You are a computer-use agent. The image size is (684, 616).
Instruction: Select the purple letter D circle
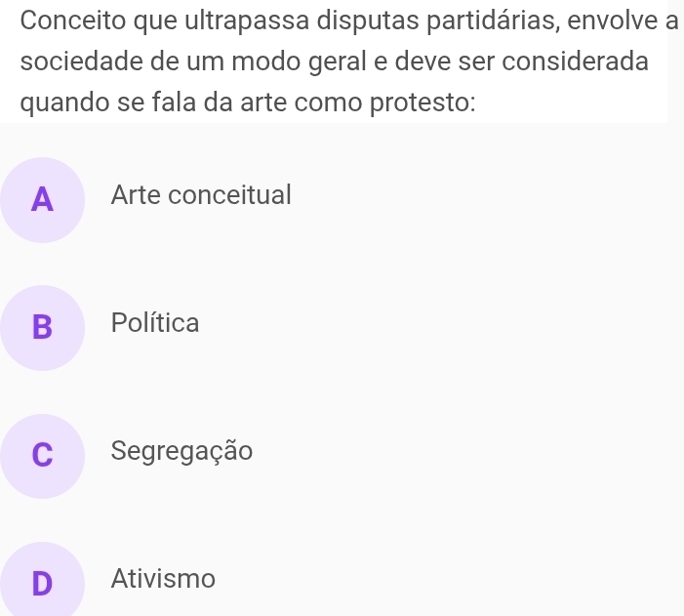42,582
